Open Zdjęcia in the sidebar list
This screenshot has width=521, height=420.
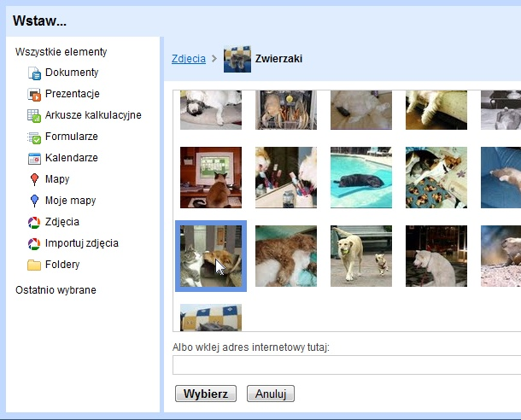click(x=62, y=222)
